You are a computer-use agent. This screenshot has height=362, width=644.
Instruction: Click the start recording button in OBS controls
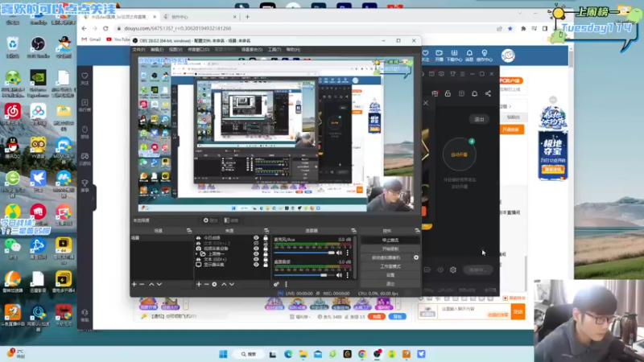[x=390, y=249]
